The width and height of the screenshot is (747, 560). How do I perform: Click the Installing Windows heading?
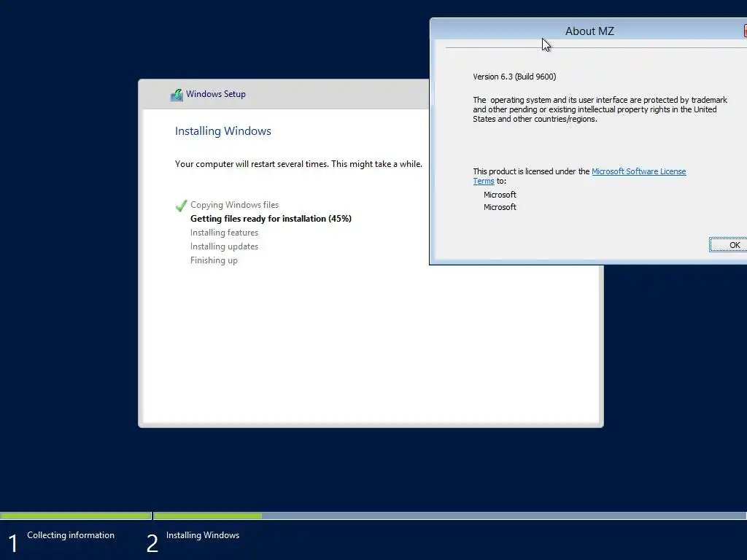click(x=223, y=131)
